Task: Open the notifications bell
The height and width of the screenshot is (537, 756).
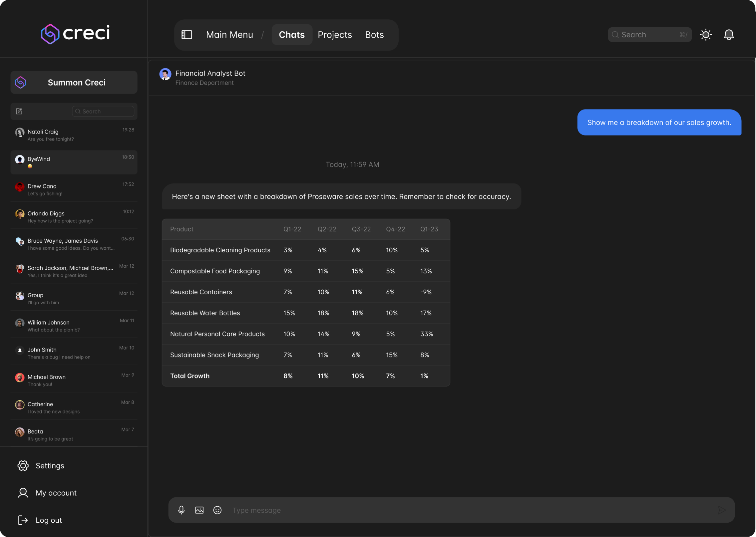Action: [729, 35]
